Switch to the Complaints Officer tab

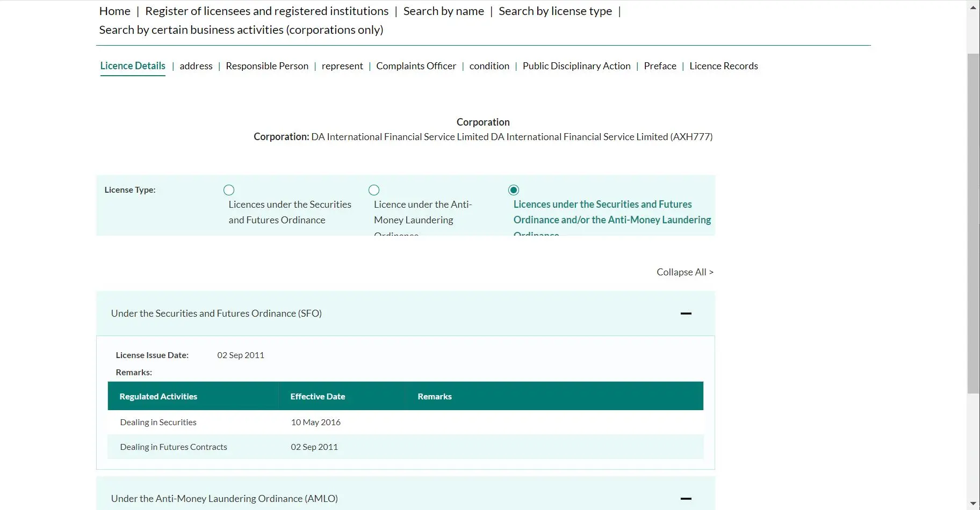pyautogui.click(x=416, y=66)
